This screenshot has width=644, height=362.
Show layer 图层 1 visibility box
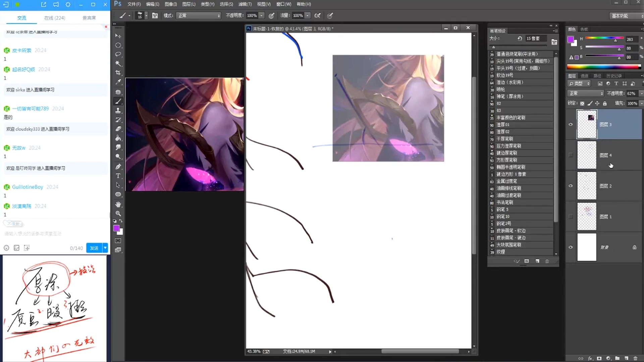point(571,217)
